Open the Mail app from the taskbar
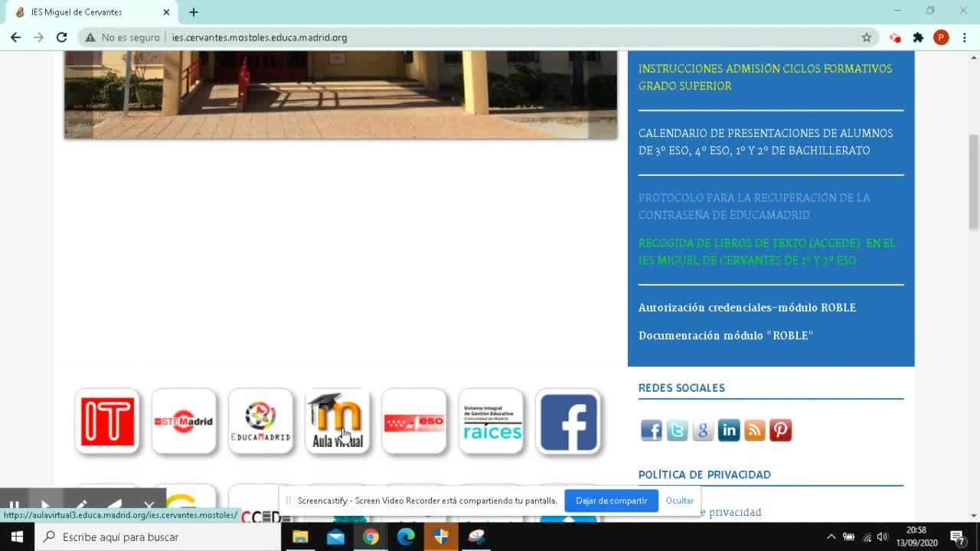Viewport: 980px width, 551px height. tap(335, 536)
